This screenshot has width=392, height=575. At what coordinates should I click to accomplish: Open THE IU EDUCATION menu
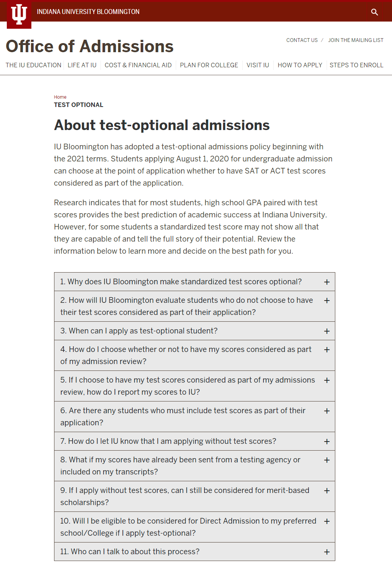[33, 65]
